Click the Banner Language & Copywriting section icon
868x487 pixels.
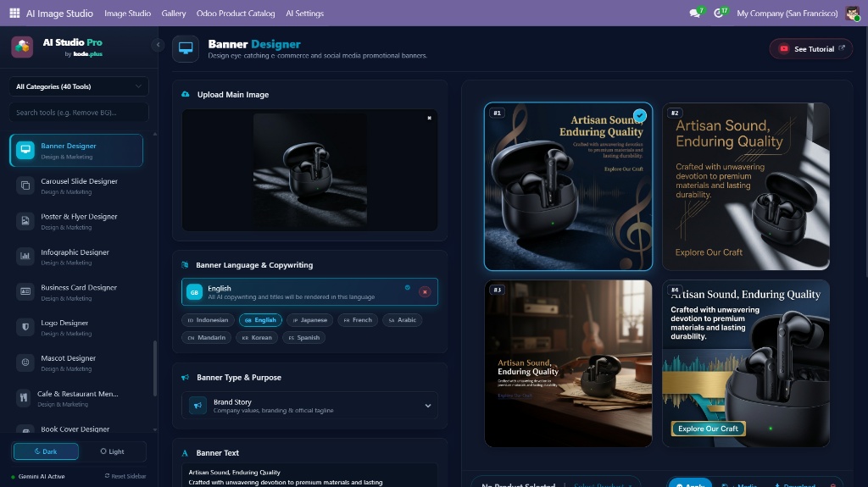pos(185,265)
